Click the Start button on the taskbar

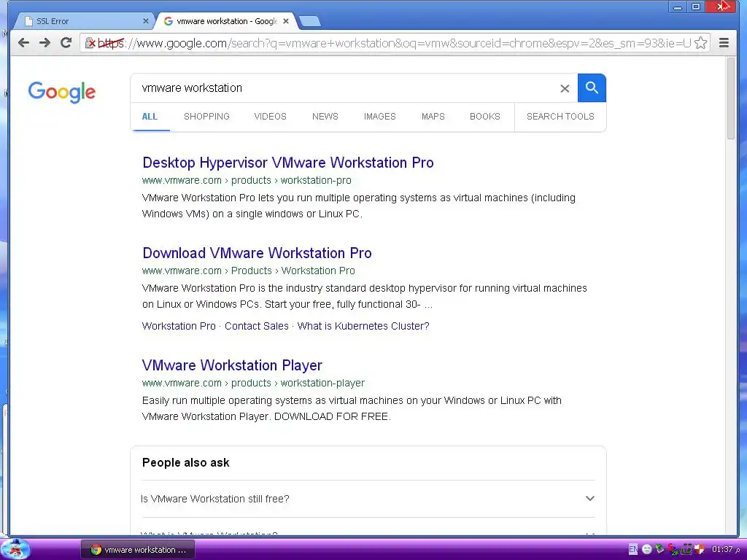[16, 549]
